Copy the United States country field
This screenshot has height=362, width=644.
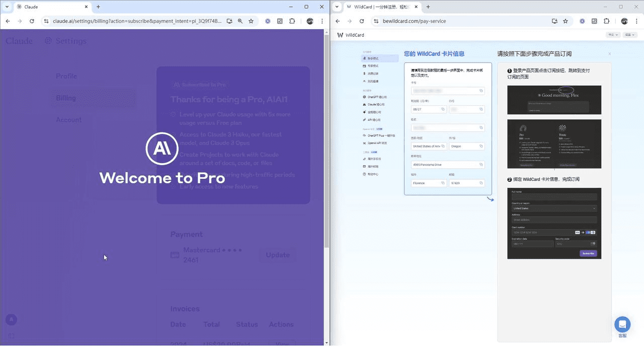[443, 146]
